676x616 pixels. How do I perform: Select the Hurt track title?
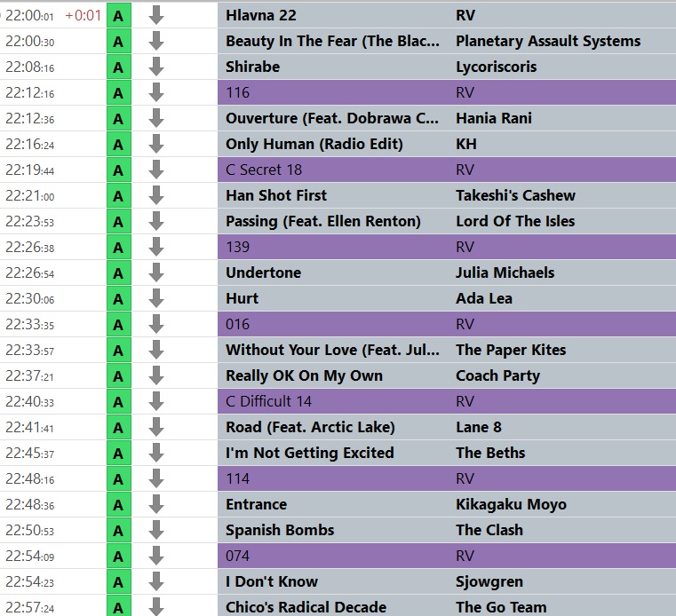click(242, 298)
